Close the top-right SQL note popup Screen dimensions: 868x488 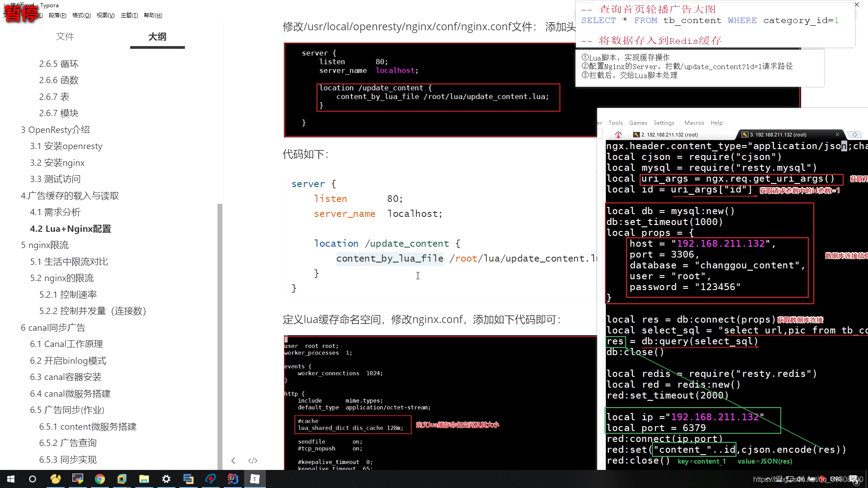[x=857, y=5]
